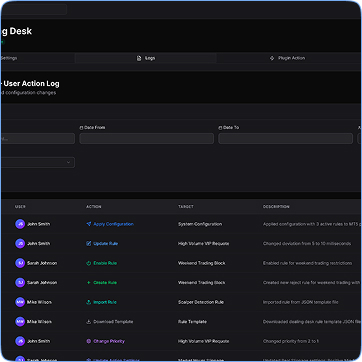Click the power icon next to Enable Rule
Viewport: 362px width, 362px height.
coord(89,263)
